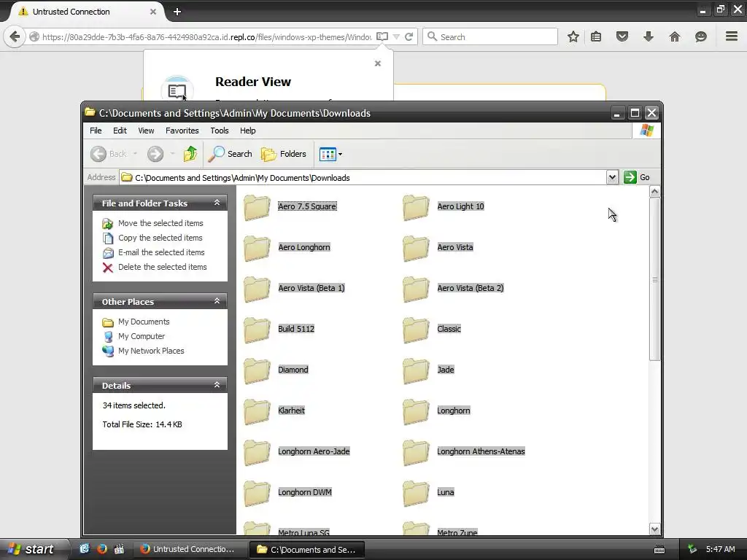Close the Untrusted Connection tab
The width and height of the screenshot is (747, 560).
pyautogui.click(x=153, y=12)
